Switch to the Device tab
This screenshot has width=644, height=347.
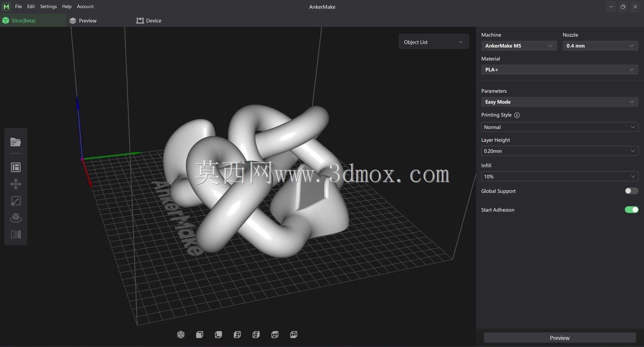tap(149, 20)
